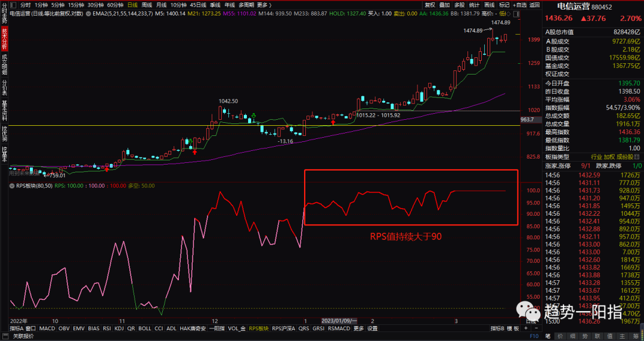Select the 45日线 period
This screenshot has height=341, width=644.
(x=198, y=5)
